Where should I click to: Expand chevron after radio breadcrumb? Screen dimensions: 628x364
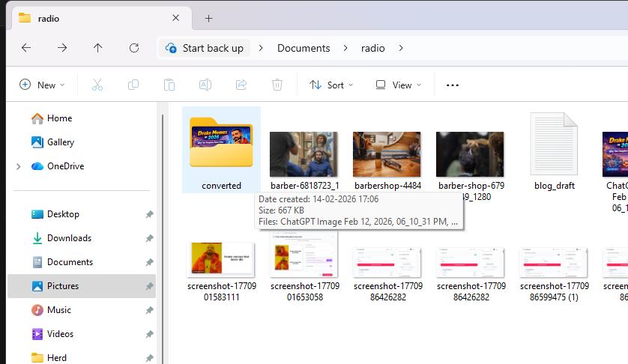401,48
